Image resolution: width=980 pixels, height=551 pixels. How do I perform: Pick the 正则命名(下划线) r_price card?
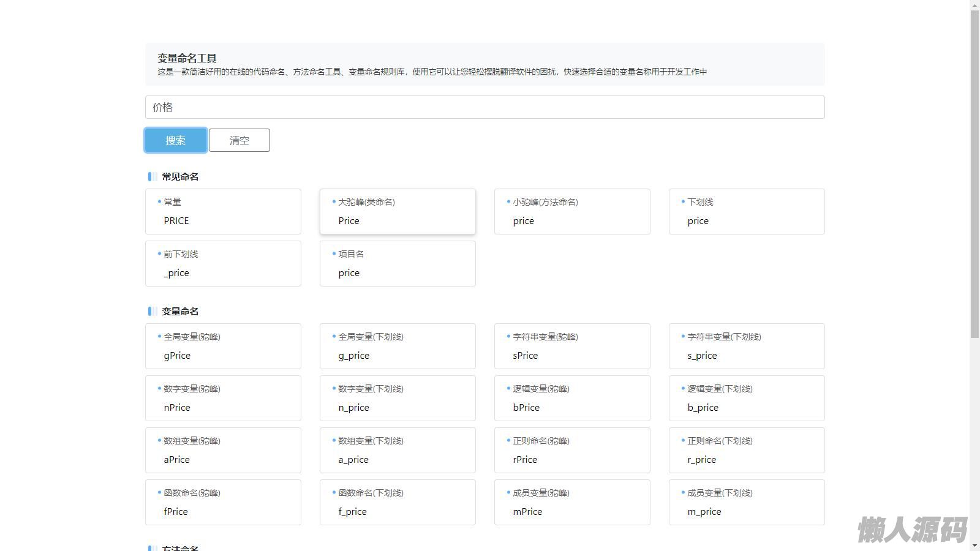pyautogui.click(x=747, y=450)
